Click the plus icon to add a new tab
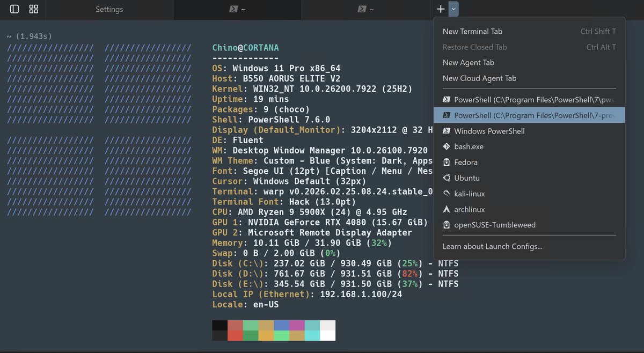The width and height of the screenshot is (644, 353). [x=441, y=9]
